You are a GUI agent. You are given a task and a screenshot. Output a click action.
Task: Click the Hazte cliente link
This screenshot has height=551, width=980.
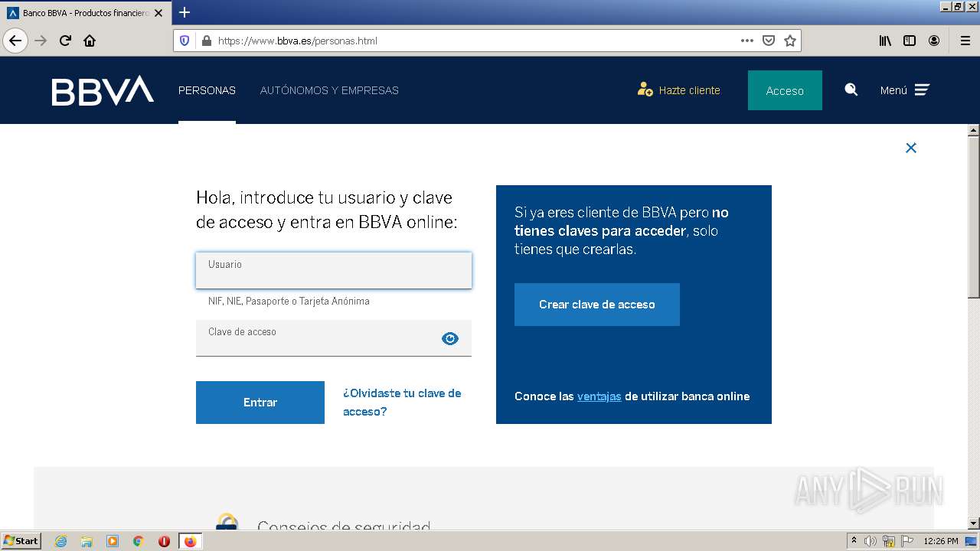[689, 90]
